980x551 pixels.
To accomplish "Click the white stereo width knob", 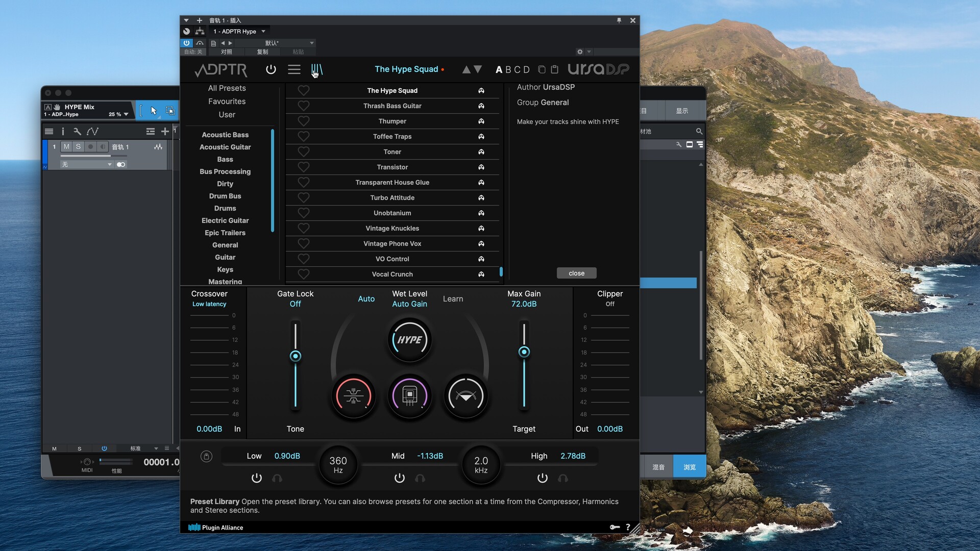I will (x=466, y=396).
